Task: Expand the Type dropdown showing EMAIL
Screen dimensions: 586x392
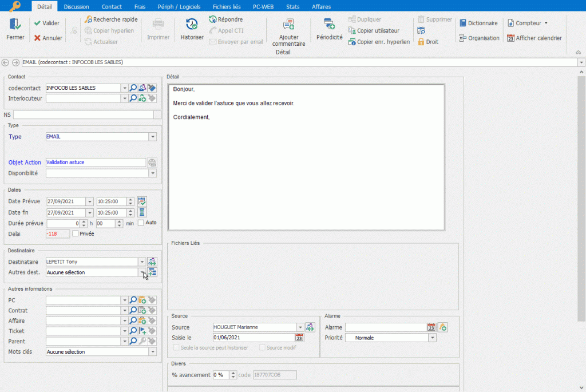Action: pos(152,137)
